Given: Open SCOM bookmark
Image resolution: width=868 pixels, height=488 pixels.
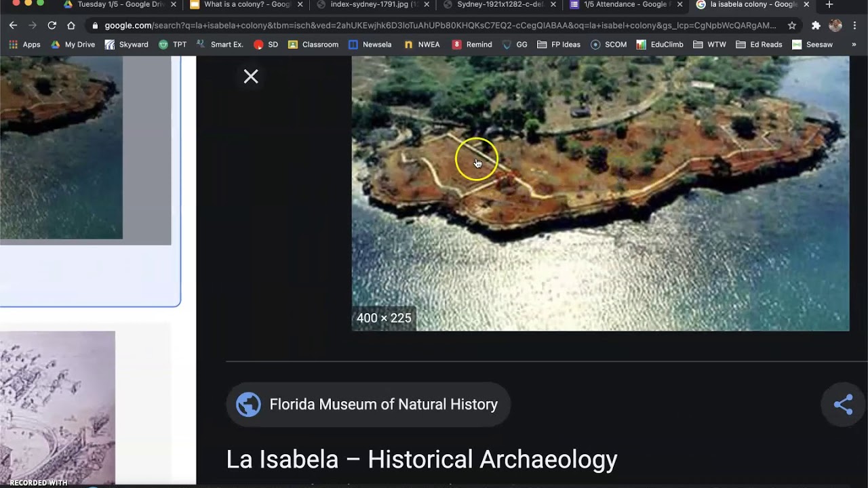Looking at the screenshot, I should [609, 45].
